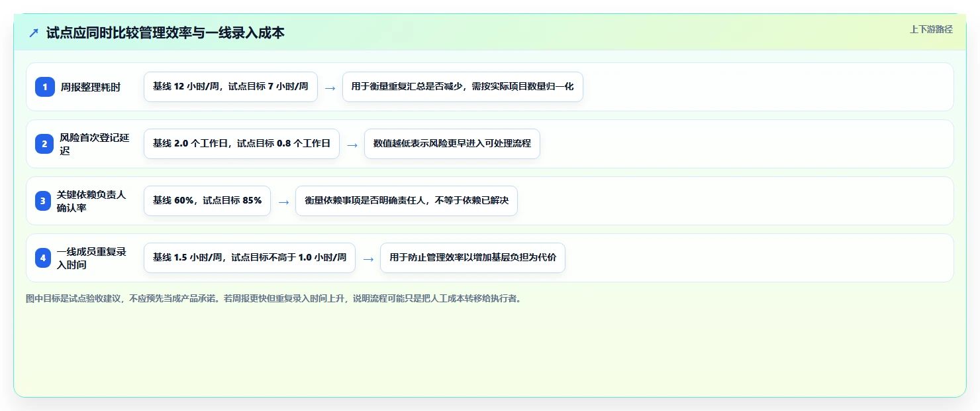Viewport: 980px width, 411px height.
Task: Select the 一线成员重复录入时间 label
Action: pos(91,258)
